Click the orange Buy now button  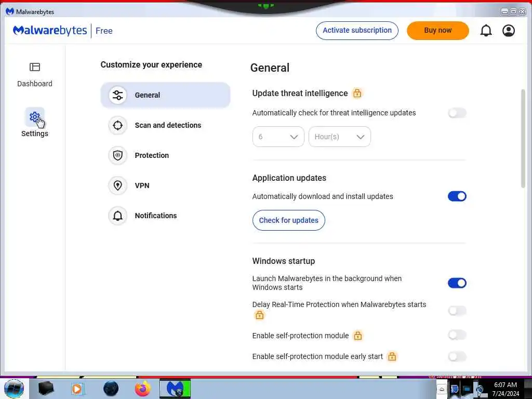(x=437, y=31)
